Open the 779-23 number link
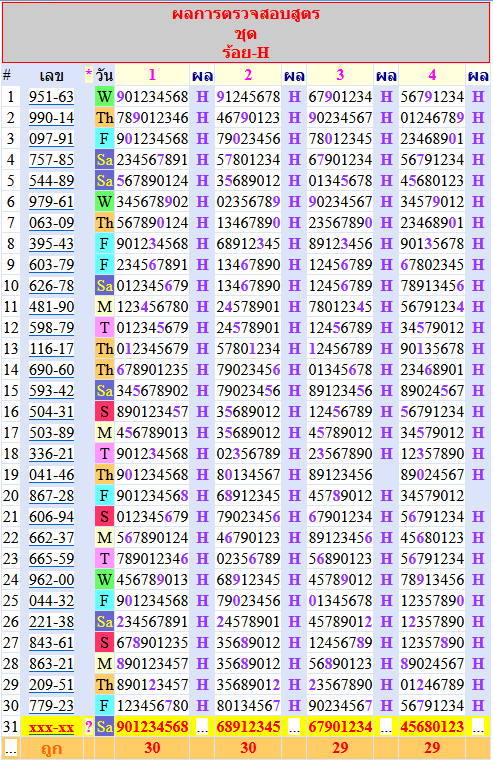The image size is (493, 763). (51, 706)
